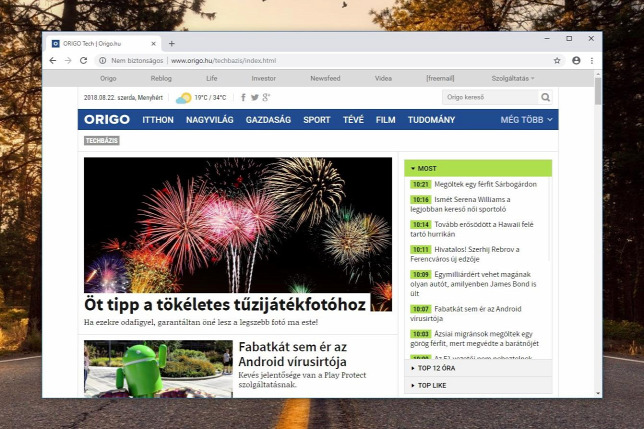Image resolution: width=644 pixels, height=429 pixels.
Task: Reload the page with the refresh icon
Action: [83, 60]
